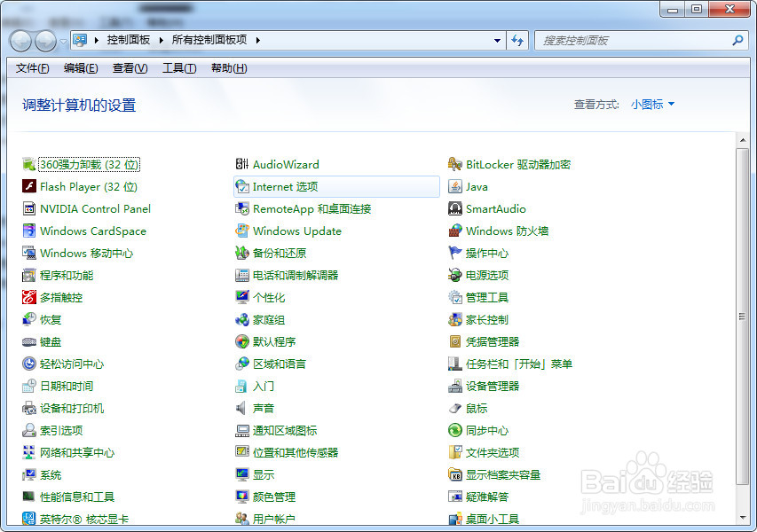Open 颜色管理 link
This screenshot has height=532, width=757.
coord(274,497)
